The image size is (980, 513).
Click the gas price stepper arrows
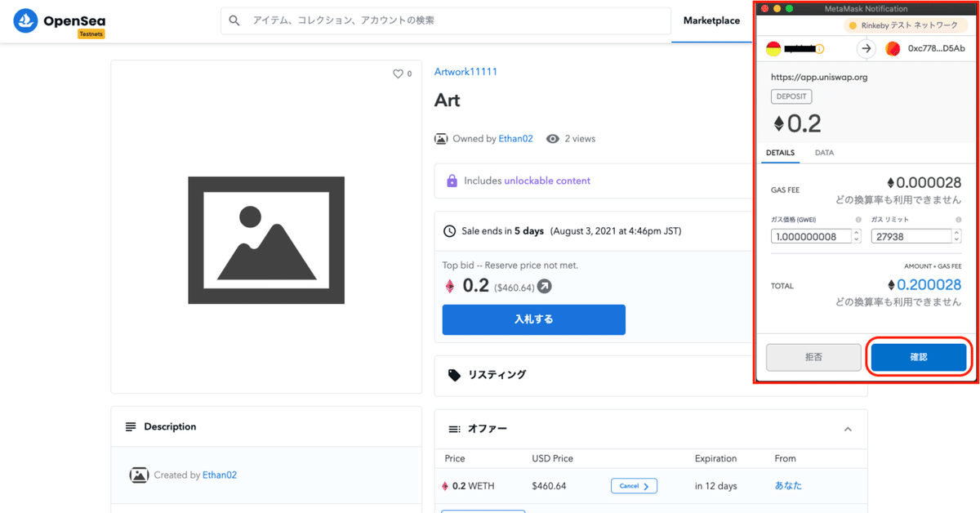[856, 236]
